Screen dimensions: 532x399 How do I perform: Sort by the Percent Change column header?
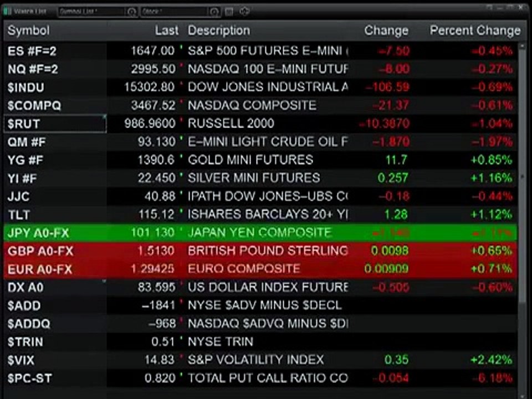pyautogui.click(x=475, y=30)
